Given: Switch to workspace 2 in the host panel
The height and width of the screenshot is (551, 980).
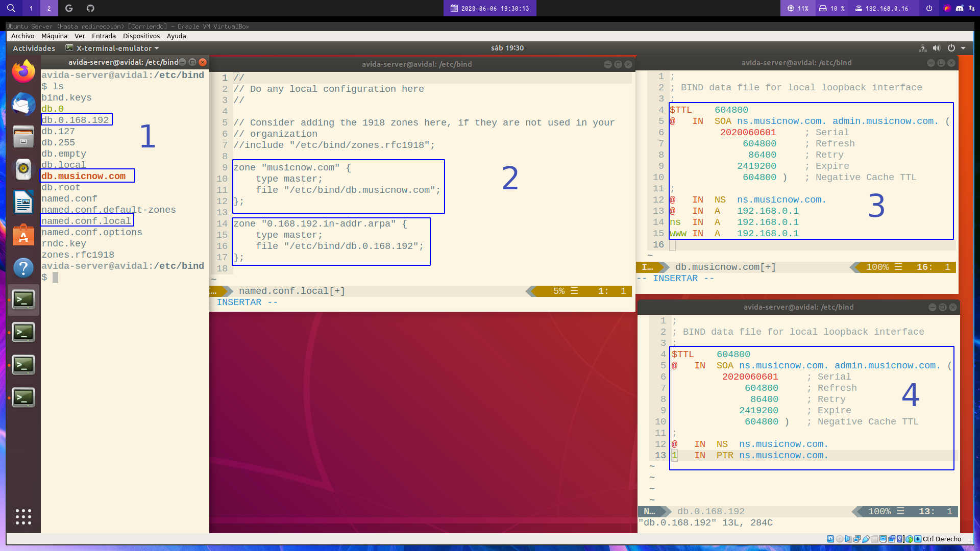Looking at the screenshot, I should click(49, 8).
